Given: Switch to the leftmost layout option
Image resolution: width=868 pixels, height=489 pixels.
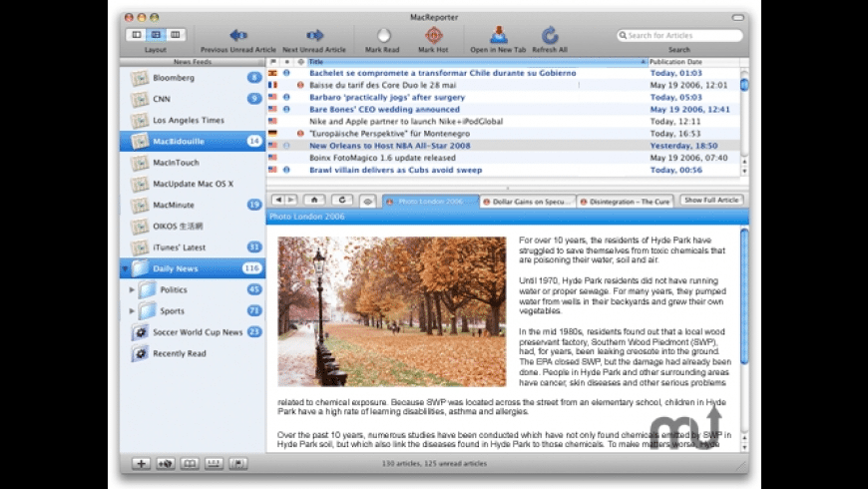Looking at the screenshot, I should point(137,35).
